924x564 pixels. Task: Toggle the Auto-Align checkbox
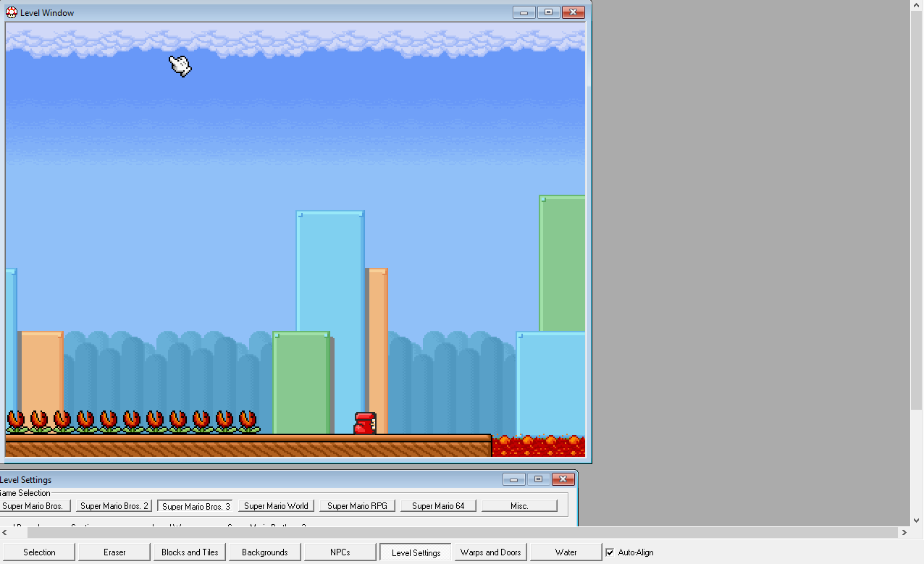click(x=610, y=552)
